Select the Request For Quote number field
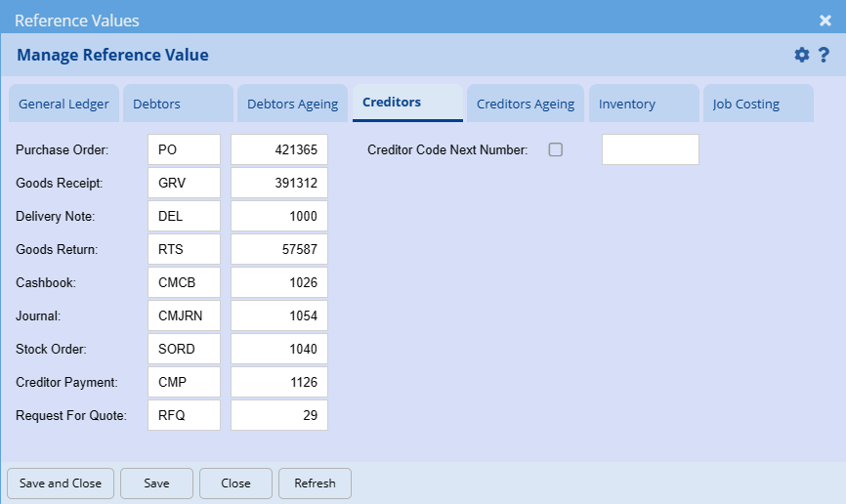 (278, 415)
